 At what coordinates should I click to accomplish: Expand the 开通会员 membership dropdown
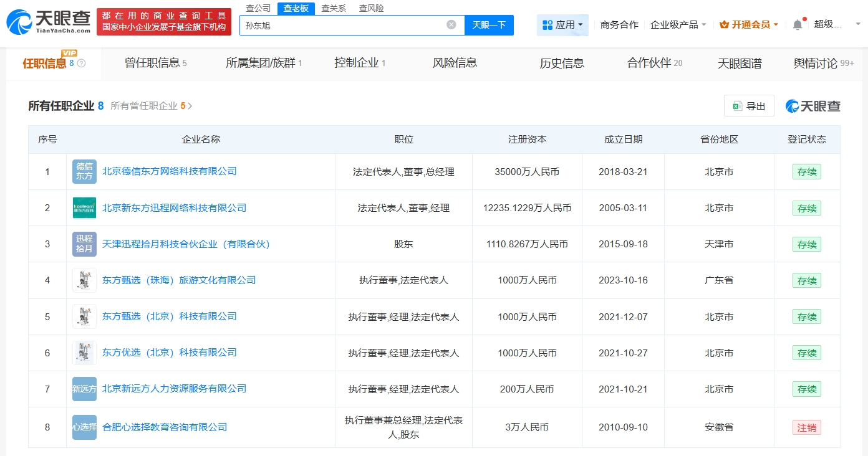coord(749,25)
